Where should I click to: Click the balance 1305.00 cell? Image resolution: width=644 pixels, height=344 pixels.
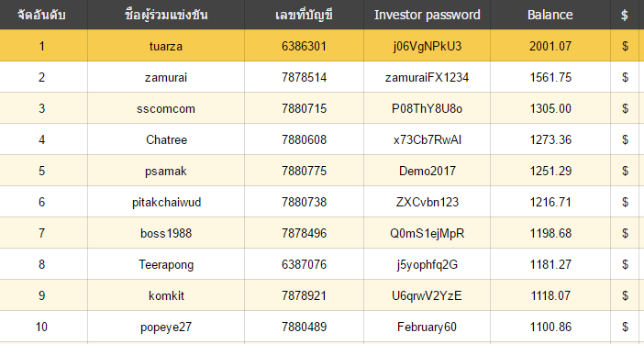550,109
